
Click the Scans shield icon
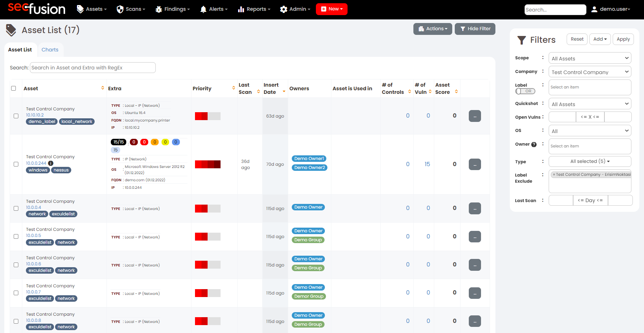coord(120,9)
